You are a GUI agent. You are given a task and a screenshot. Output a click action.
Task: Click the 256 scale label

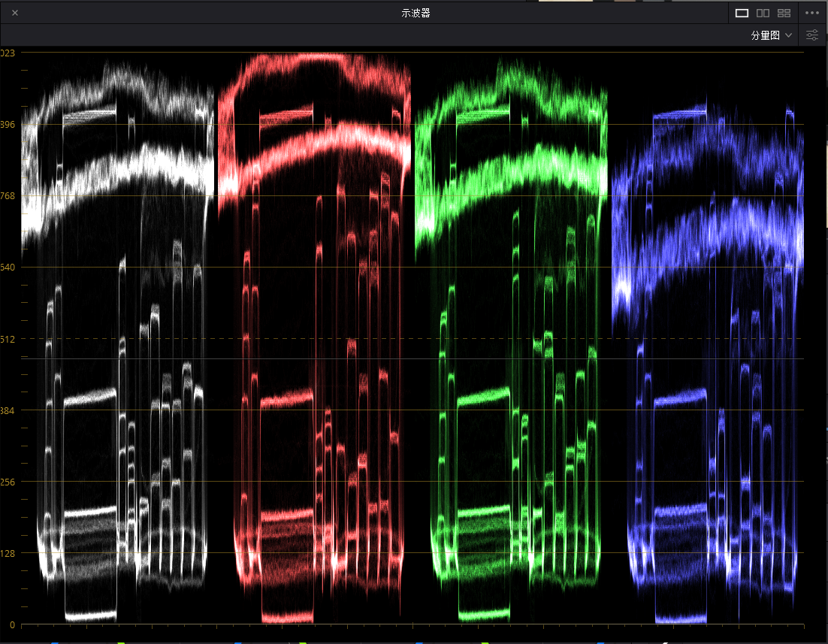[x=8, y=482]
